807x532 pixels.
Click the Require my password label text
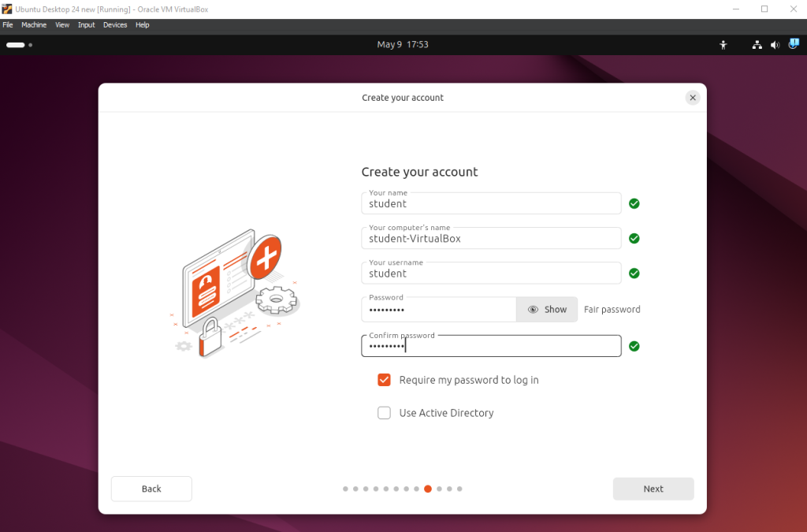pyautogui.click(x=469, y=380)
